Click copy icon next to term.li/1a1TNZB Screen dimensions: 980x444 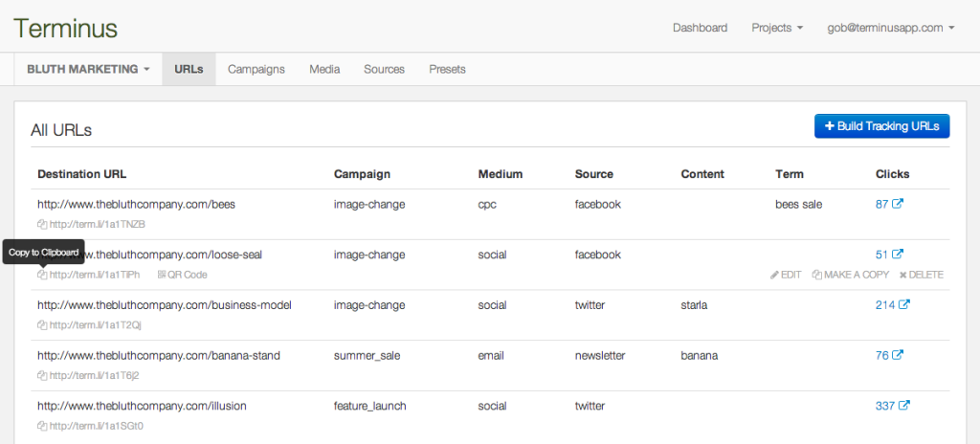tap(42, 225)
